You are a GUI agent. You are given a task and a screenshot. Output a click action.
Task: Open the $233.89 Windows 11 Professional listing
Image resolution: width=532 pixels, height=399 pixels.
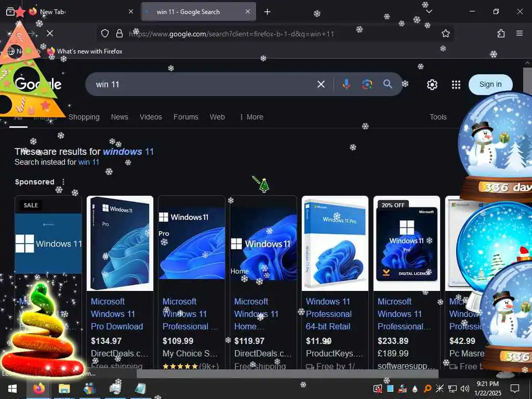[x=404, y=314]
